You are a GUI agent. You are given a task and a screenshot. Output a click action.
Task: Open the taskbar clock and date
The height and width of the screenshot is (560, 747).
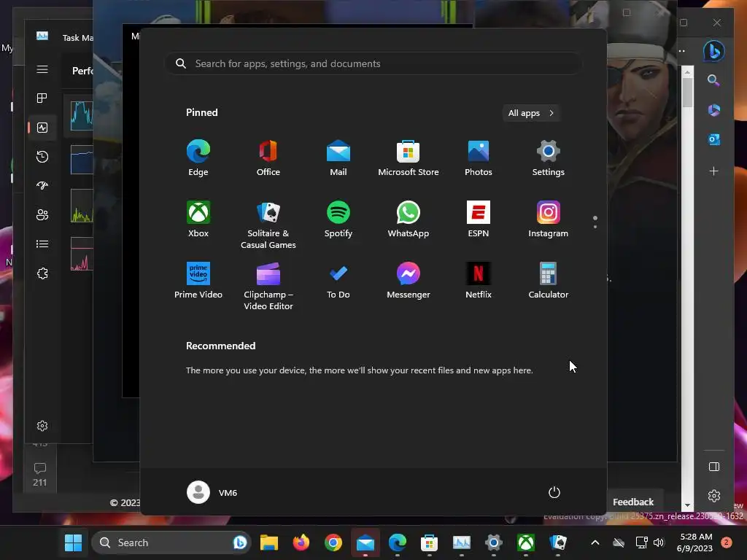click(695, 542)
